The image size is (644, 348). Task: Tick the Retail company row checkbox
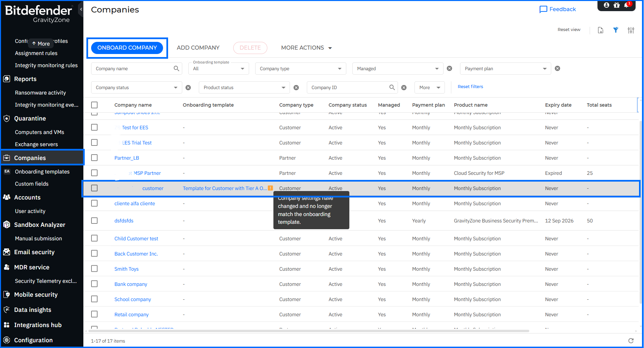[95, 315]
